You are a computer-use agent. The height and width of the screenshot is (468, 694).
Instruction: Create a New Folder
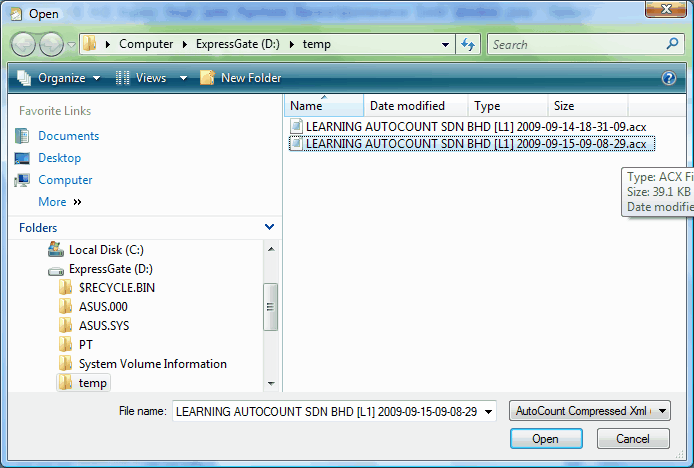240,78
